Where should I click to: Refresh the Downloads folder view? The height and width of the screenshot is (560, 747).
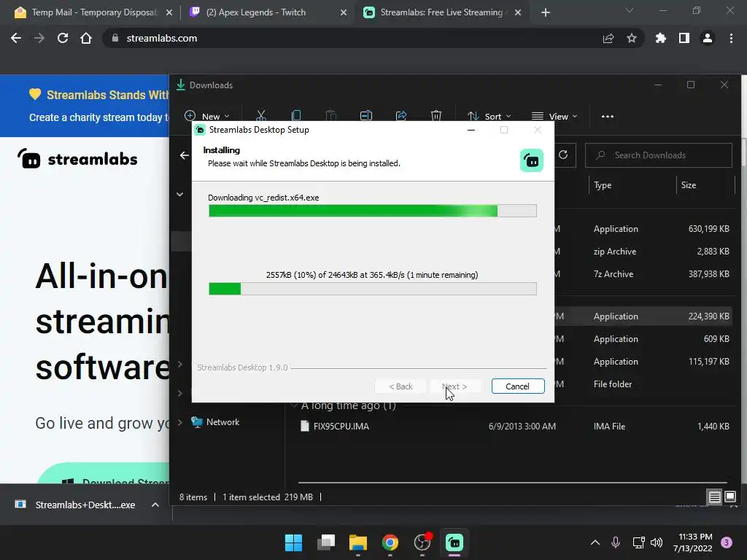tap(563, 155)
